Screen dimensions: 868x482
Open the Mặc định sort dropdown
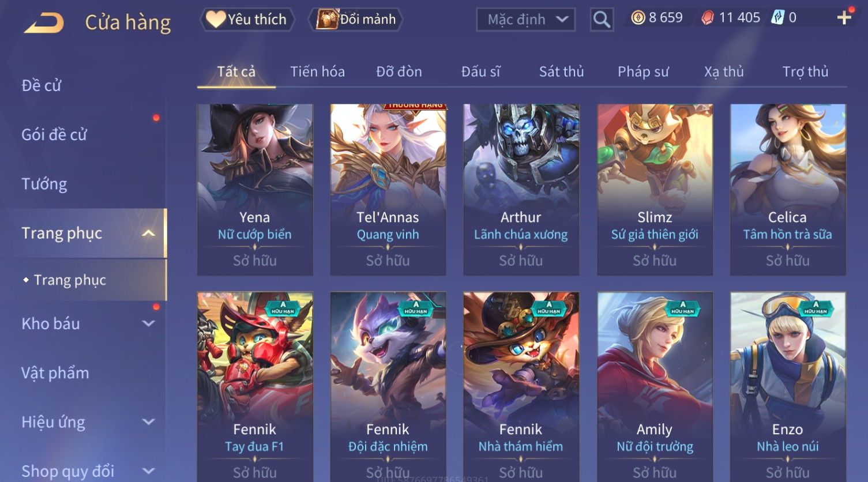pyautogui.click(x=525, y=20)
